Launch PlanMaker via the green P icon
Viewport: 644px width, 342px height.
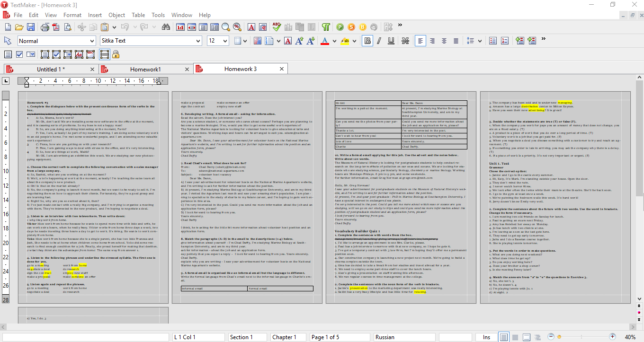(340, 27)
